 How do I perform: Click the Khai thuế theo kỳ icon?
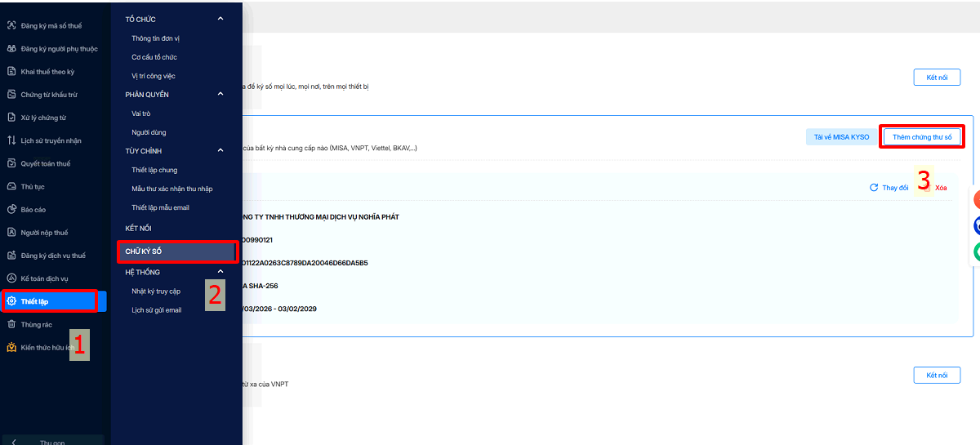pos(11,72)
